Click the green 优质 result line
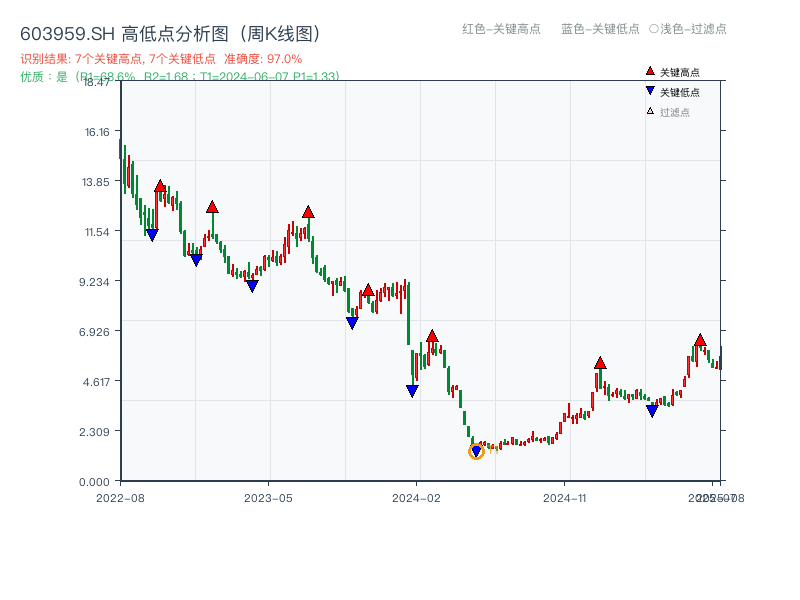The image size is (800, 600). [x=180, y=76]
